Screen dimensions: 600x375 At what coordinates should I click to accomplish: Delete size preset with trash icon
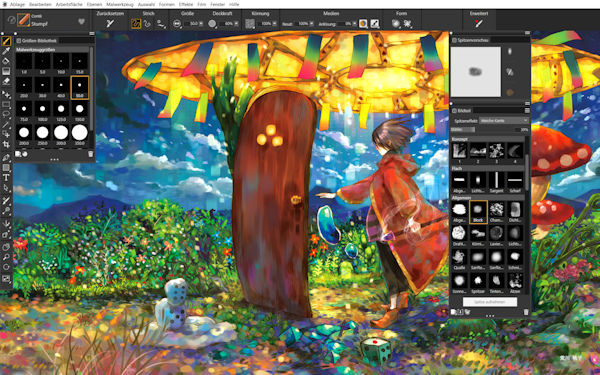coord(91,154)
